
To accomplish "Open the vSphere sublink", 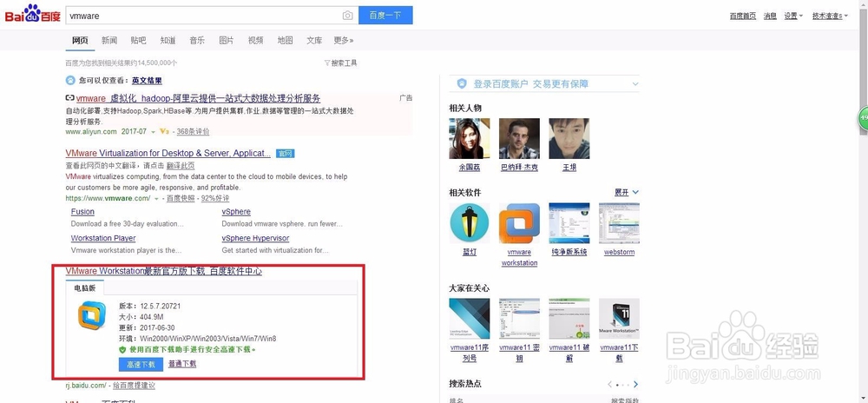I will tap(236, 211).
